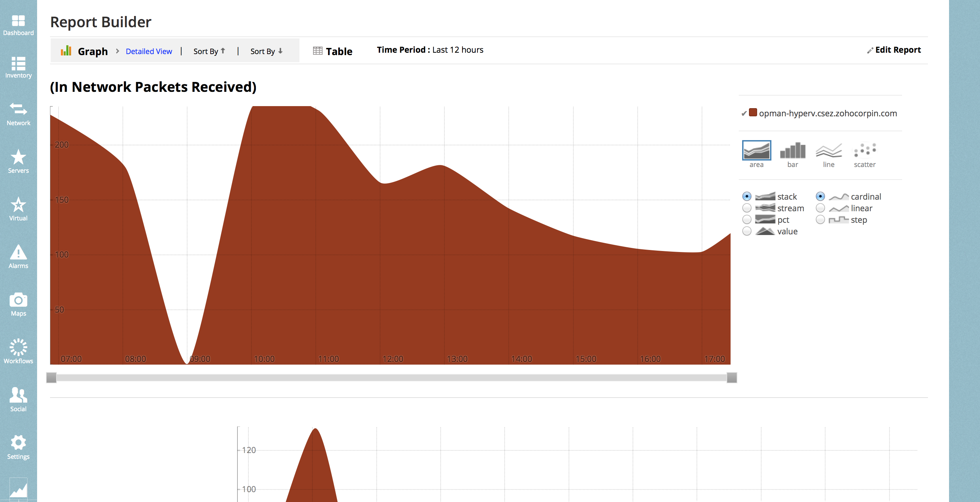Select the Alarms warning icon
The image size is (980, 502).
18,252
